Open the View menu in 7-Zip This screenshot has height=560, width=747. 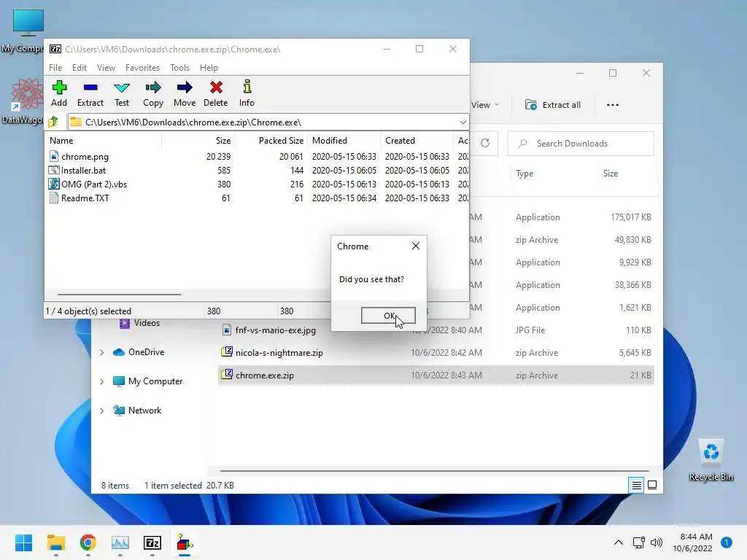coord(106,68)
